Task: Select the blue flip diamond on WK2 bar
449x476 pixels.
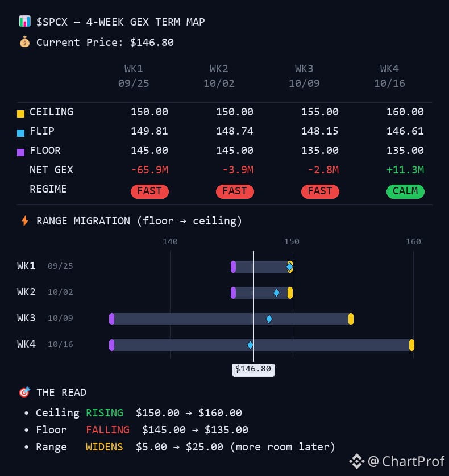Action: [x=276, y=293]
